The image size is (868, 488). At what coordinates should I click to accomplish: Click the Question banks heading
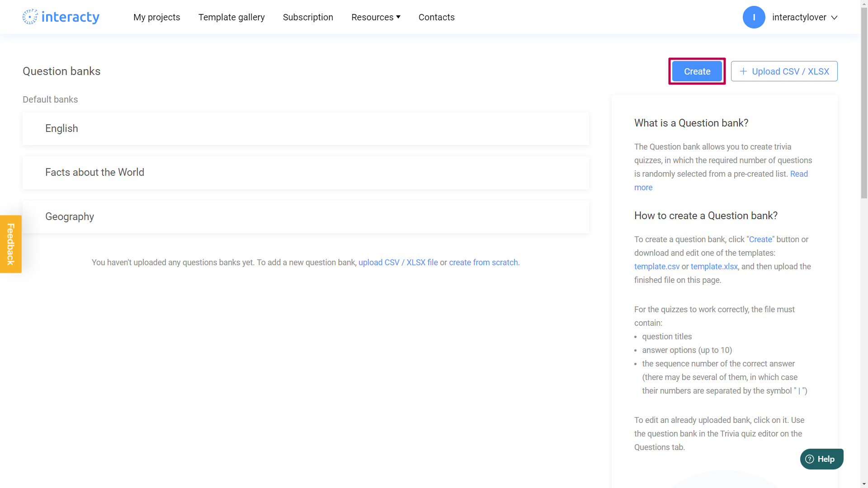pyautogui.click(x=61, y=71)
